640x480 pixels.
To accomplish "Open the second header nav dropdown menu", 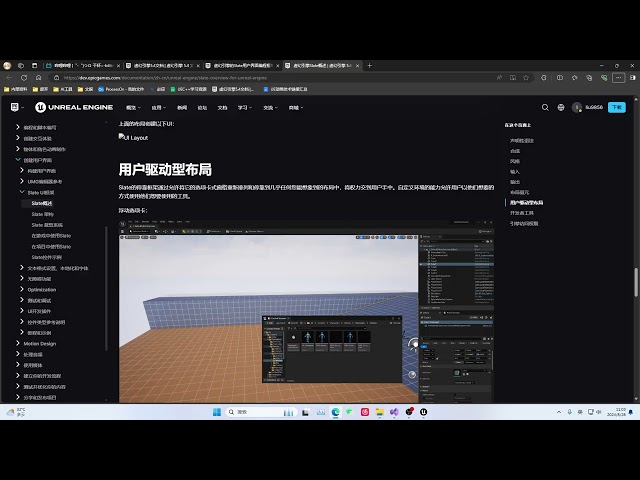I will 158,107.
